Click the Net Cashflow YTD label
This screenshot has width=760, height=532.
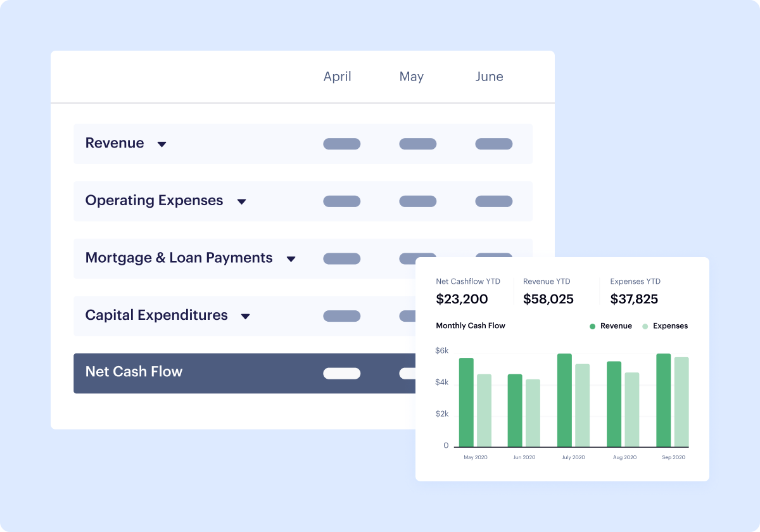point(468,281)
